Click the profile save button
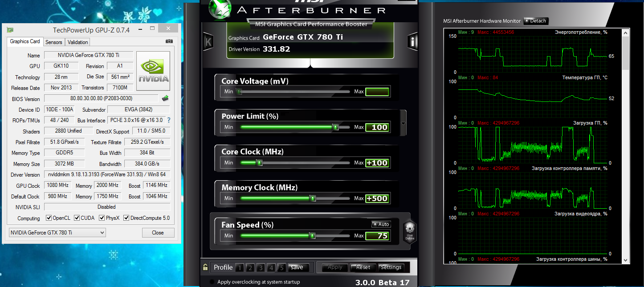 (x=298, y=267)
